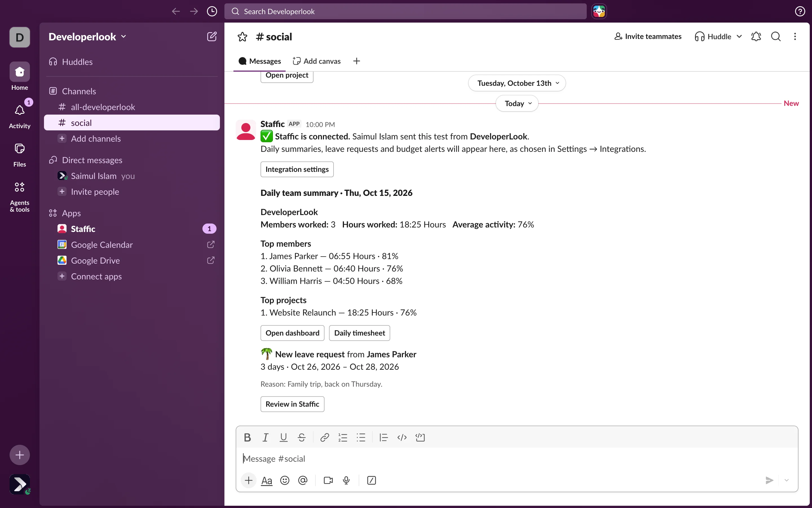
Task: Open the channel's more options menu
Action: pyautogui.click(x=795, y=36)
